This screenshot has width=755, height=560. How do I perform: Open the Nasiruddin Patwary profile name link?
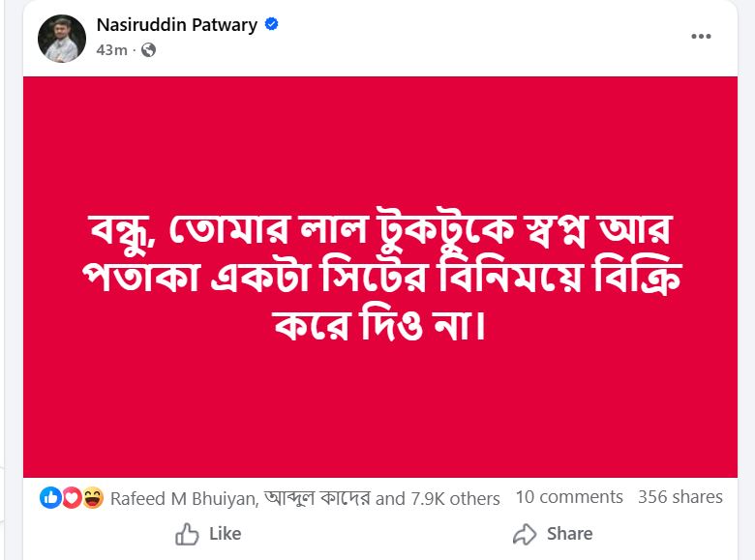coord(176,25)
